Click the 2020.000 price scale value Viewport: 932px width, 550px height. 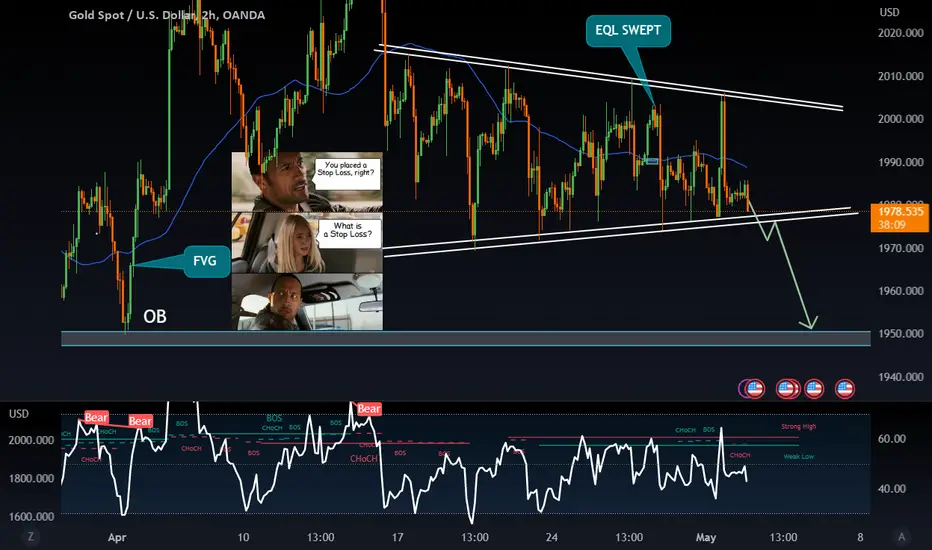point(900,33)
